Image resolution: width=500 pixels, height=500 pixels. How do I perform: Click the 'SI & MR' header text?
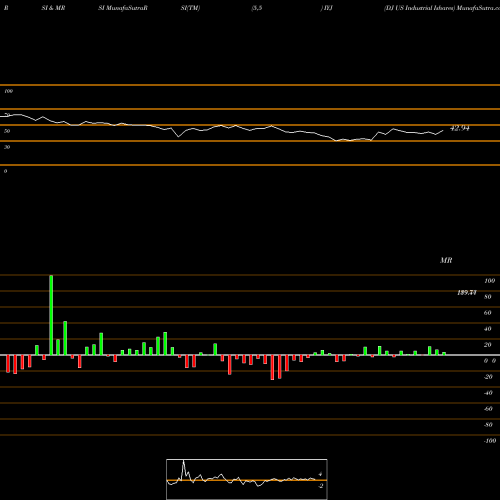pyautogui.click(x=53, y=8)
